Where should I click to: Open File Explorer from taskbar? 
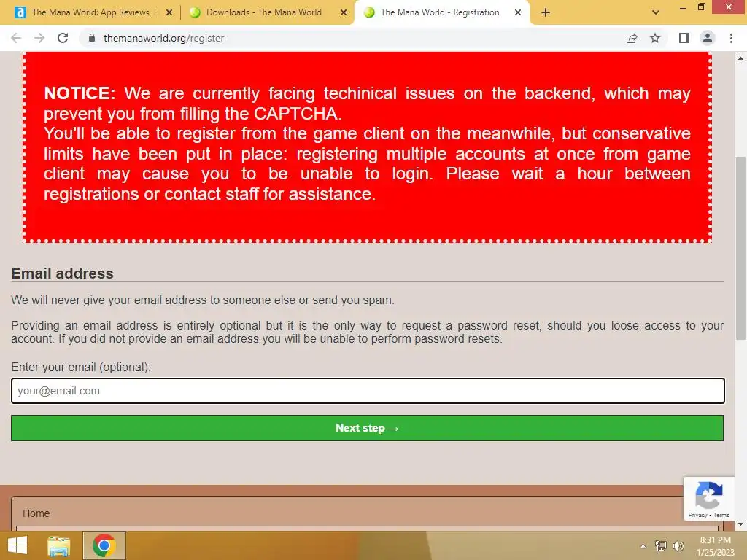[x=58, y=545]
